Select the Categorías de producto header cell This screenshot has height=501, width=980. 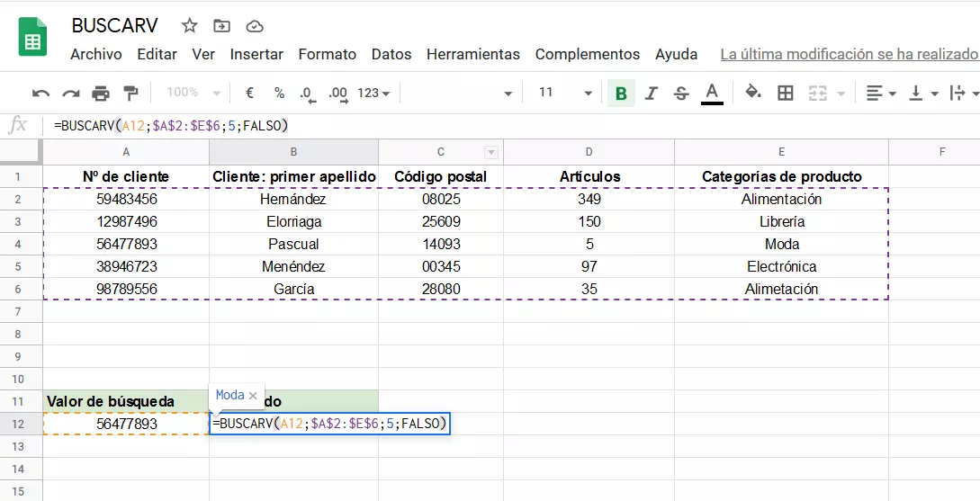click(781, 177)
